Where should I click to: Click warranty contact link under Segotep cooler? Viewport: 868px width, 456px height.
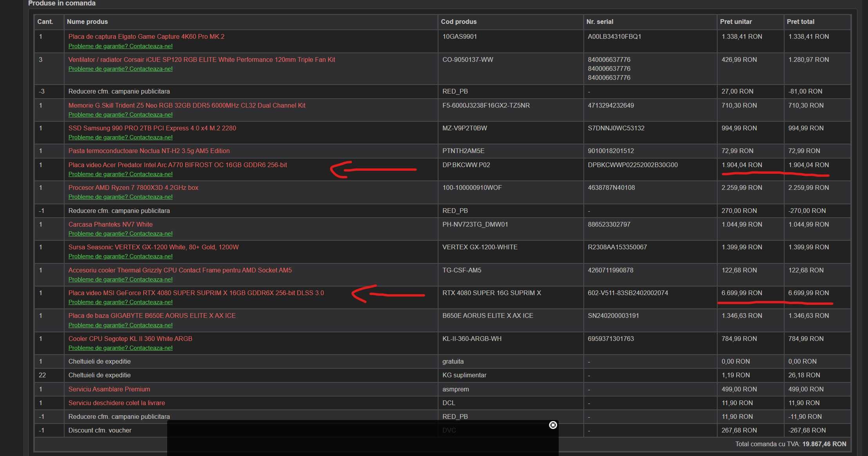tap(121, 348)
